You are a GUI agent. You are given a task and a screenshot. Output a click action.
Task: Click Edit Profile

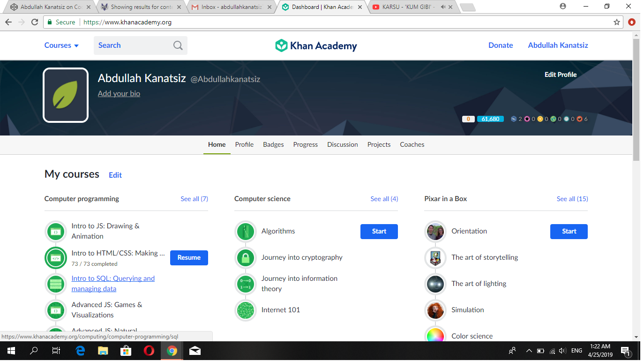tap(561, 75)
